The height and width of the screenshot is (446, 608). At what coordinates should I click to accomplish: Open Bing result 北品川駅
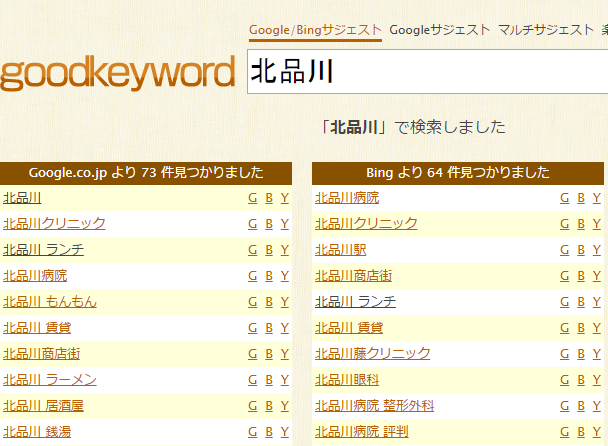[340, 250]
